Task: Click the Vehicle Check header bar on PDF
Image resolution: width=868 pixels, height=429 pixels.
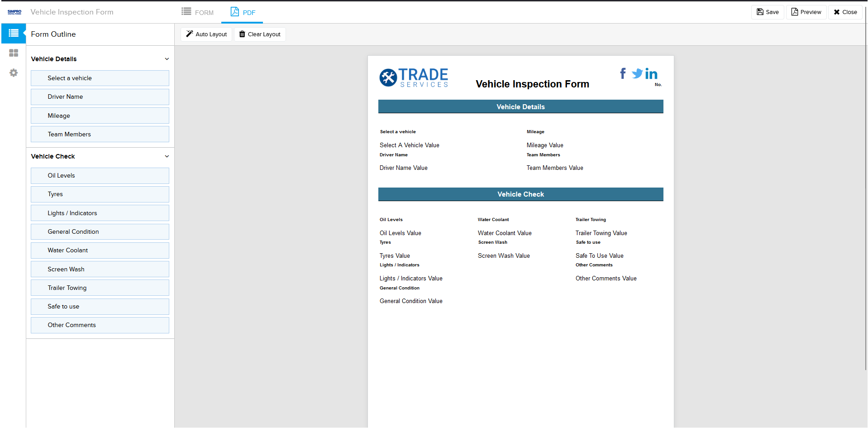Action: click(520, 194)
